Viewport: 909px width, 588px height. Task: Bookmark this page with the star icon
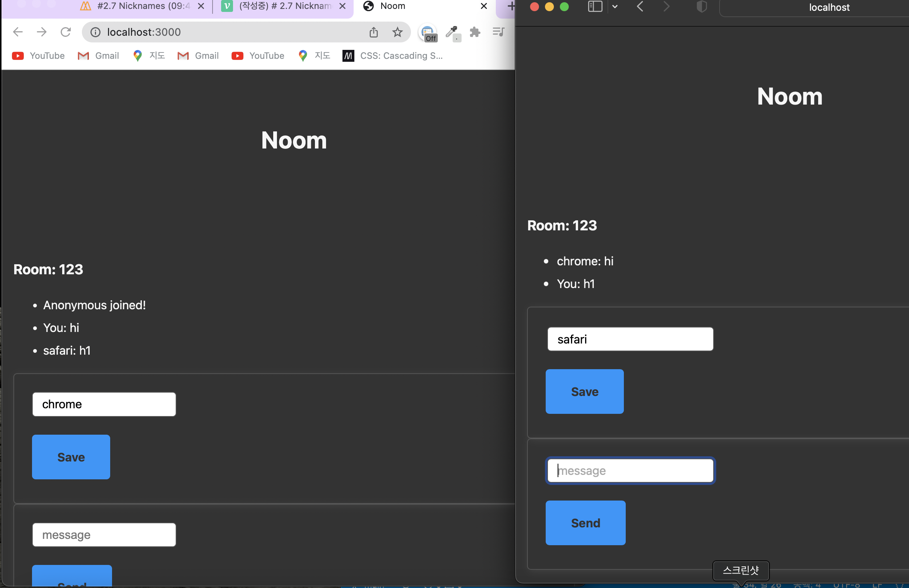[397, 32]
